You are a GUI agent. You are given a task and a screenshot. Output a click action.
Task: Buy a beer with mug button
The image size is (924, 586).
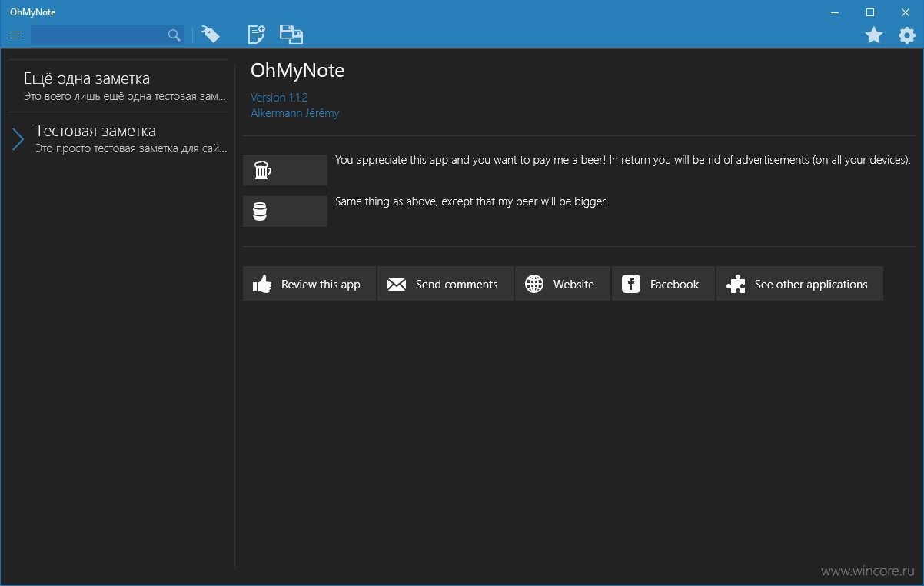point(285,170)
